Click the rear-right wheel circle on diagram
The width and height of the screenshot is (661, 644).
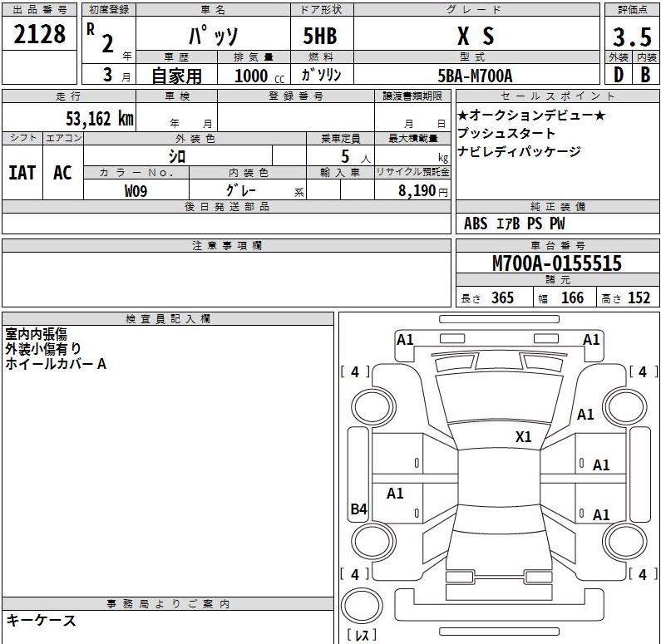point(624,541)
